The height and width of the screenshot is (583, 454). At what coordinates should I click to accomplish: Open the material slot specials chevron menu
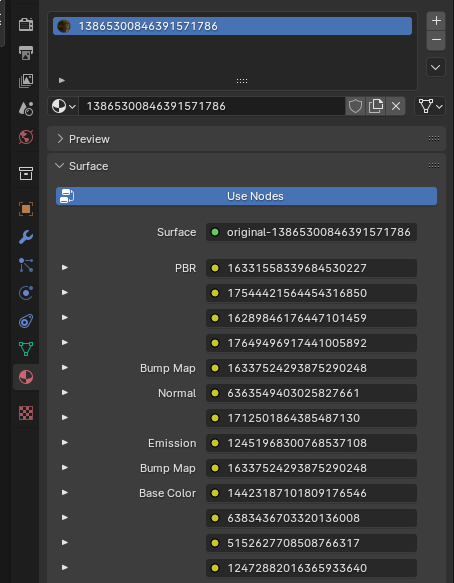(436, 67)
